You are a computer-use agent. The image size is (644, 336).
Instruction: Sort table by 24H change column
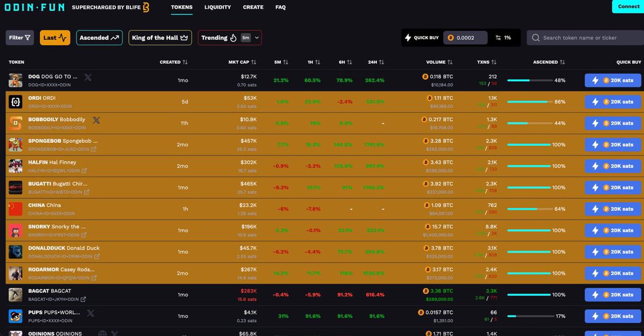click(377, 62)
